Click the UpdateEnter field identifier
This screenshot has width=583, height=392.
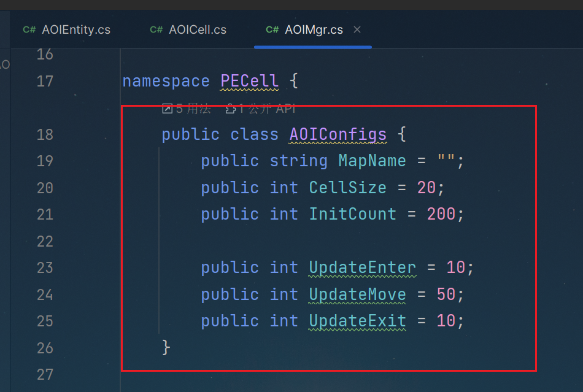click(x=362, y=268)
